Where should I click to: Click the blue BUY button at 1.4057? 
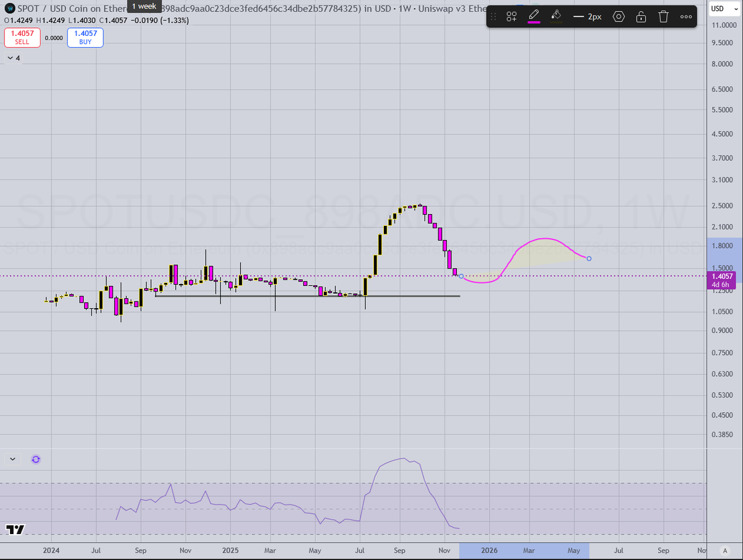85,38
